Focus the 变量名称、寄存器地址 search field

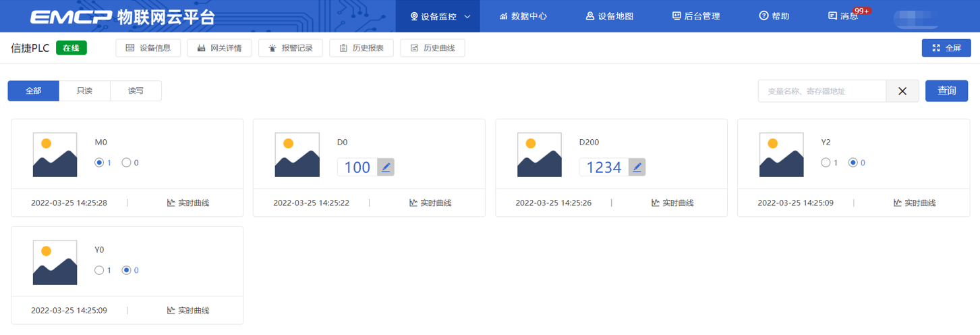pos(822,91)
